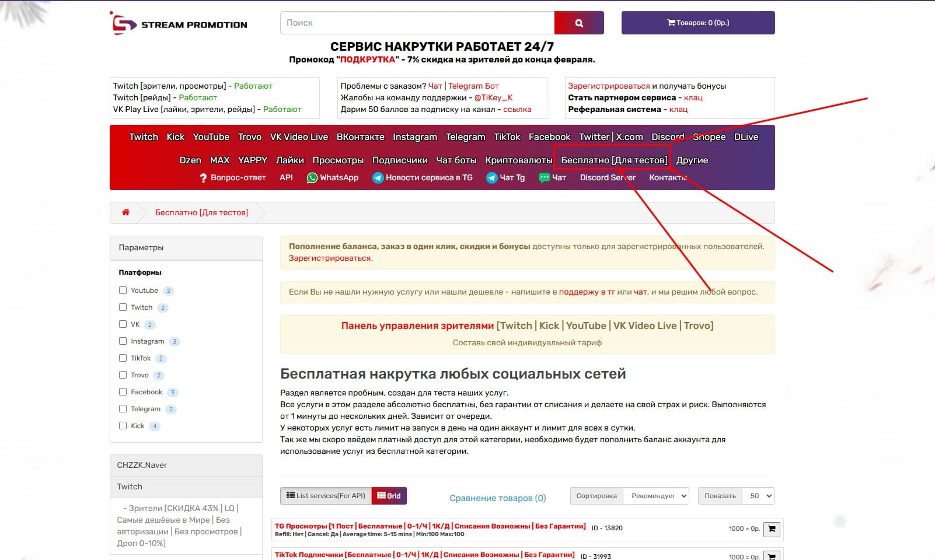935x560 pixels.
Task: Open the Чат боты menu item
Action: click(x=456, y=160)
